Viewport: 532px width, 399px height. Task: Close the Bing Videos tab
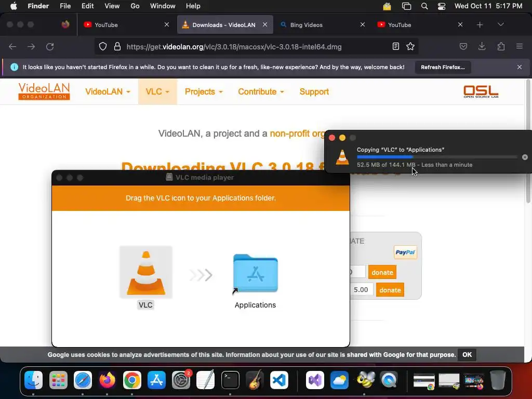tap(362, 25)
